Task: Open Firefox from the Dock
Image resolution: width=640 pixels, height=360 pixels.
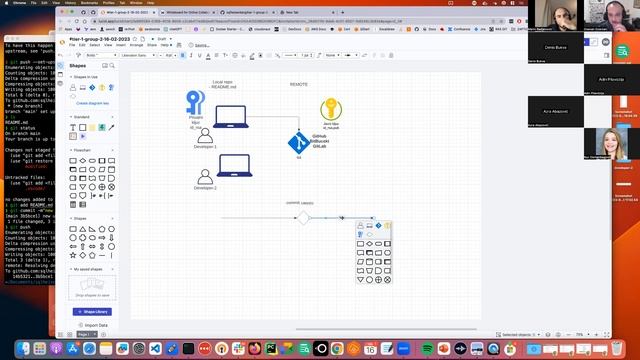Action: coord(255,349)
